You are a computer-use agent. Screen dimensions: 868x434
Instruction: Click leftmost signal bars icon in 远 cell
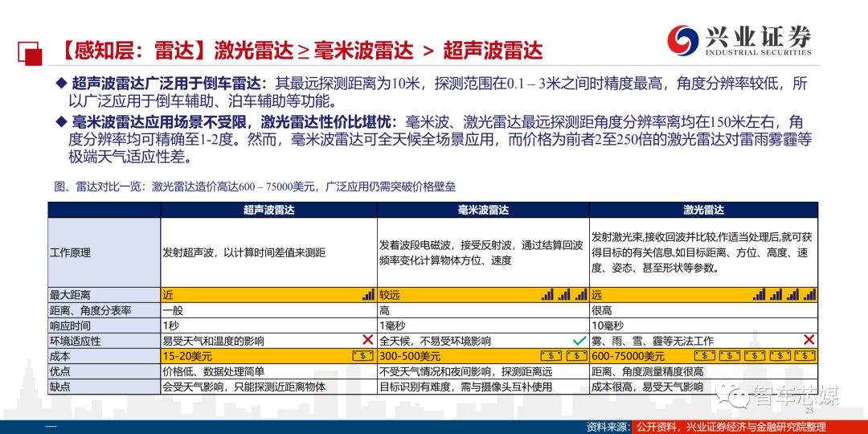coord(759,295)
